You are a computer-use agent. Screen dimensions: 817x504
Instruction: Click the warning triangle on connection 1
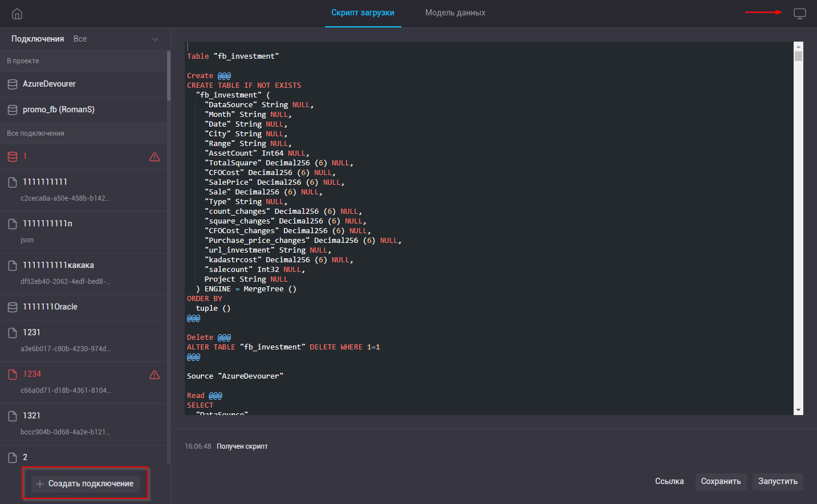[155, 157]
